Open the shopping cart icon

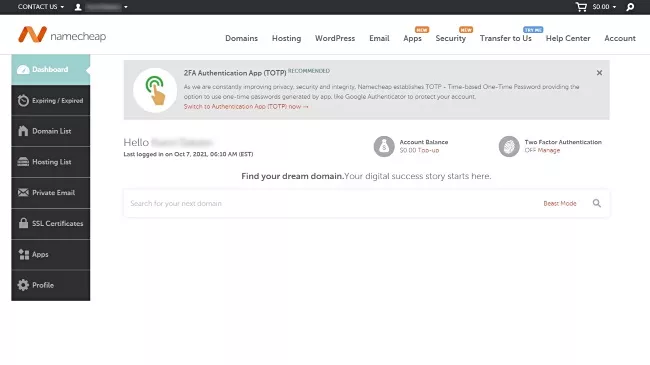click(581, 7)
